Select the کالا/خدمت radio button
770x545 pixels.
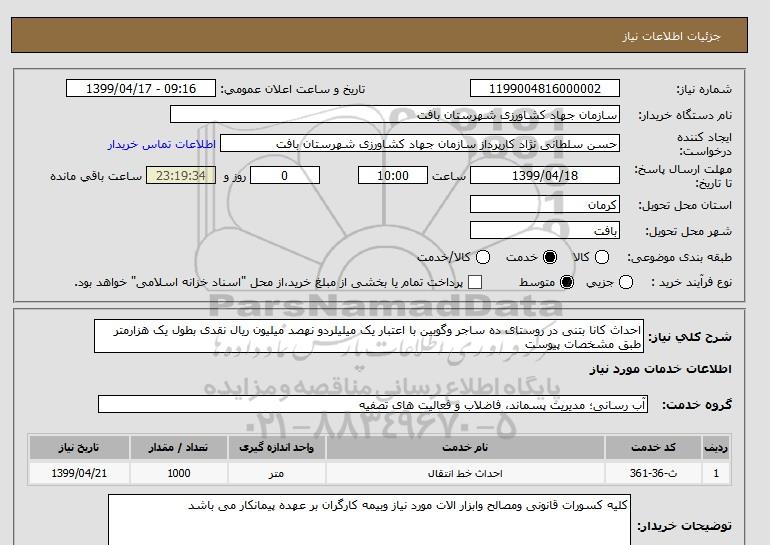pyautogui.click(x=483, y=257)
